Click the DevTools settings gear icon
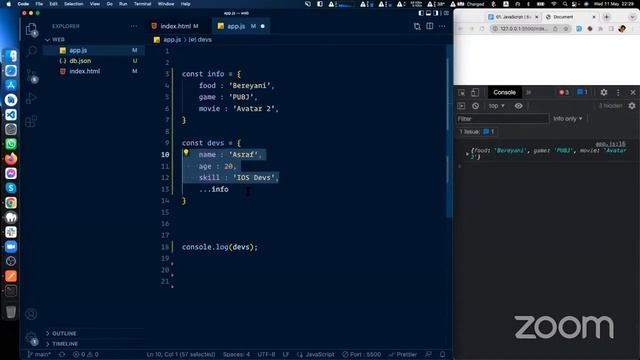Viewport: 640px width, 360px height. point(604,92)
